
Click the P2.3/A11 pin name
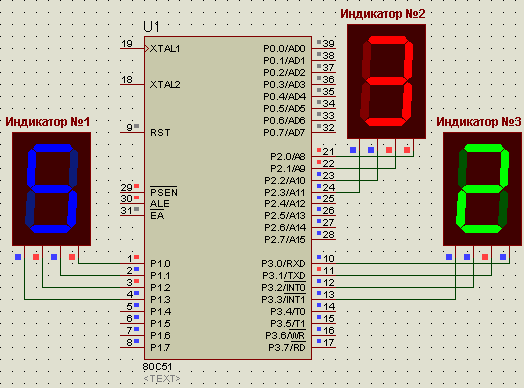pyautogui.click(x=285, y=193)
